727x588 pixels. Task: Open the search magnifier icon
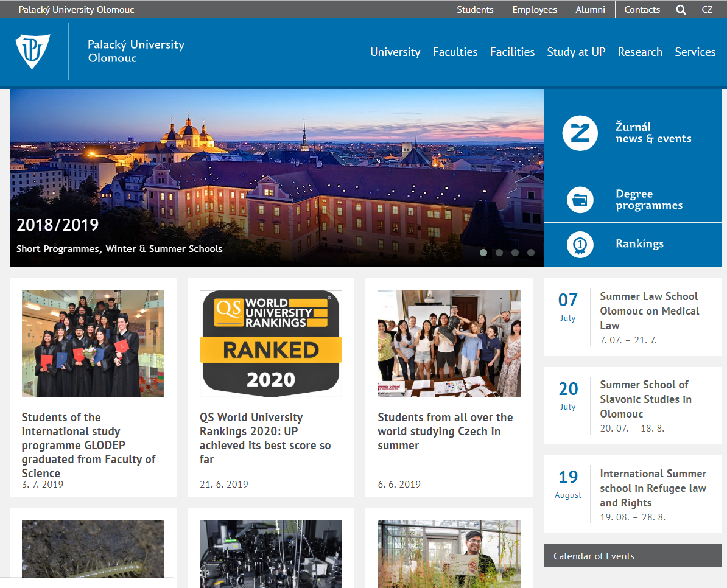pos(681,10)
